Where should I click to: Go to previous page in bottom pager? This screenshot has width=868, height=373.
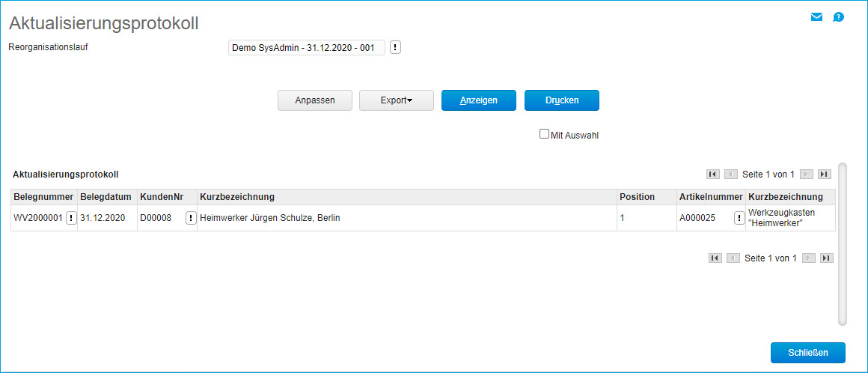tap(732, 258)
